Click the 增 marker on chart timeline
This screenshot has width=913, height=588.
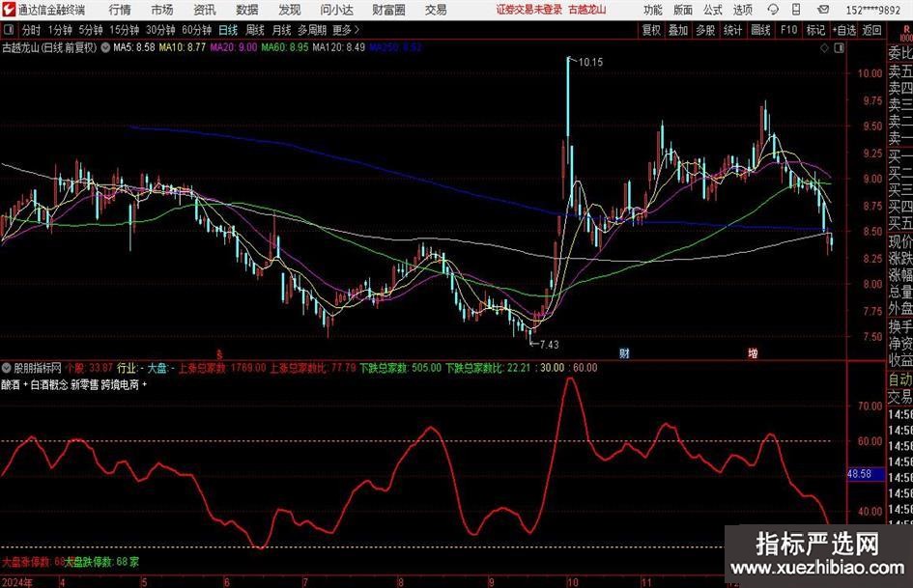753,353
